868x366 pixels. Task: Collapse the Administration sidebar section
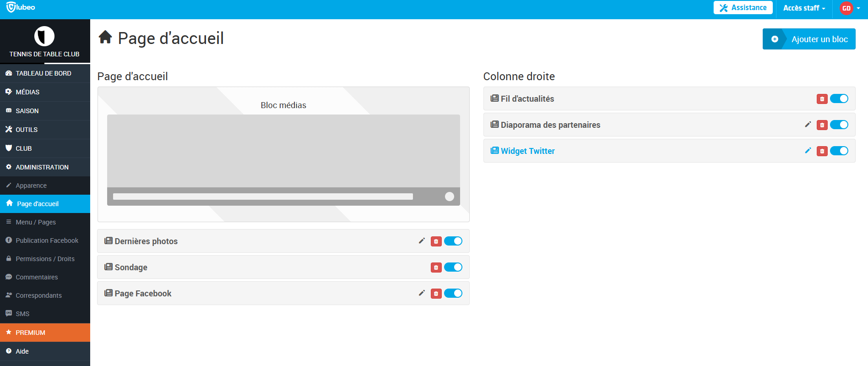pyautogui.click(x=45, y=167)
